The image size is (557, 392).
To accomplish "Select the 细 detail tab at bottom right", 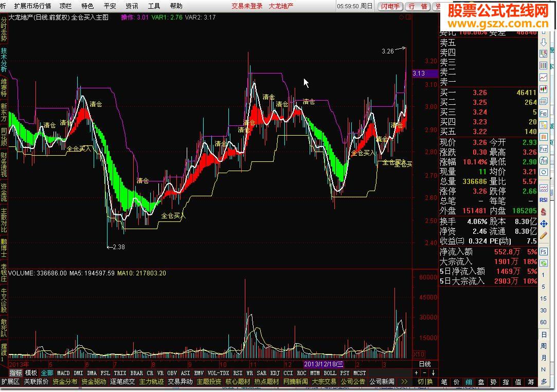I will coord(469,382).
